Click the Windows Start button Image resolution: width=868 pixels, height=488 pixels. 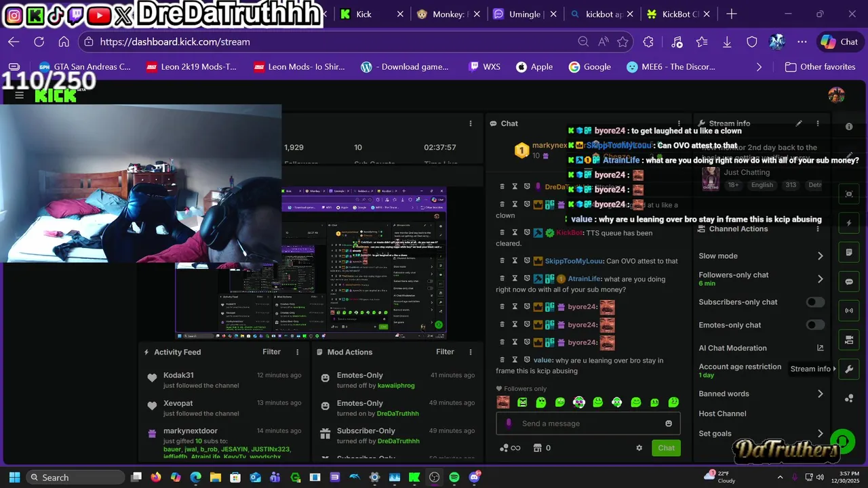(x=14, y=477)
